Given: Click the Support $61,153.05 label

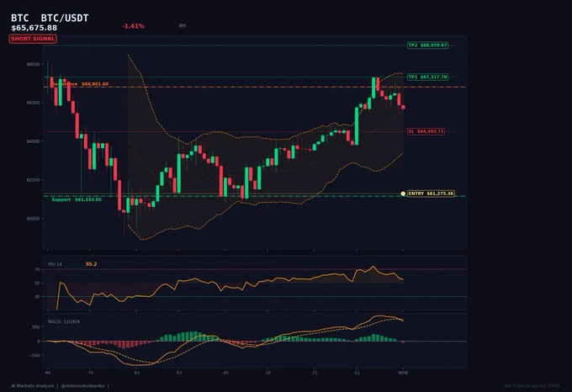Looking at the screenshot, I should [77, 199].
